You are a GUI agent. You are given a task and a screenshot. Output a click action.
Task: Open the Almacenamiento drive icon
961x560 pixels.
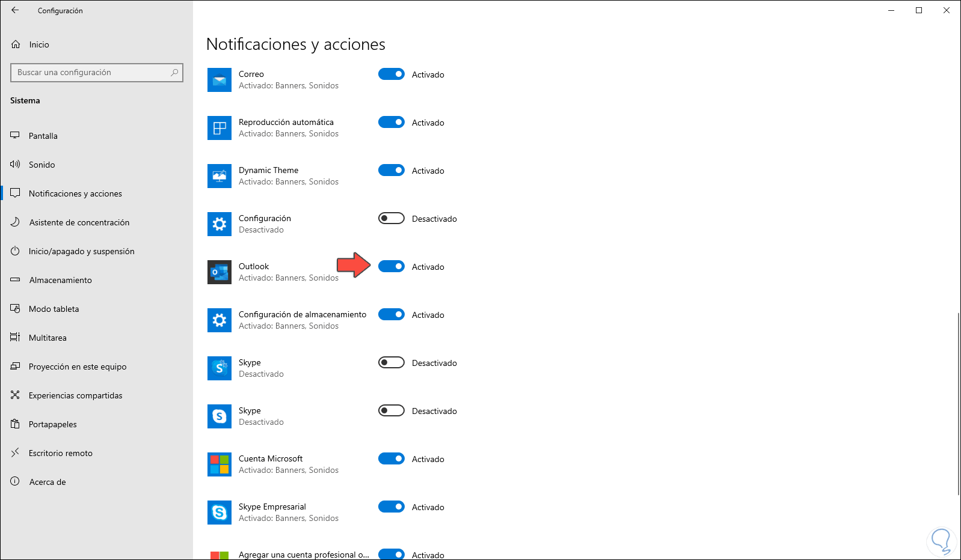tap(15, 280)
